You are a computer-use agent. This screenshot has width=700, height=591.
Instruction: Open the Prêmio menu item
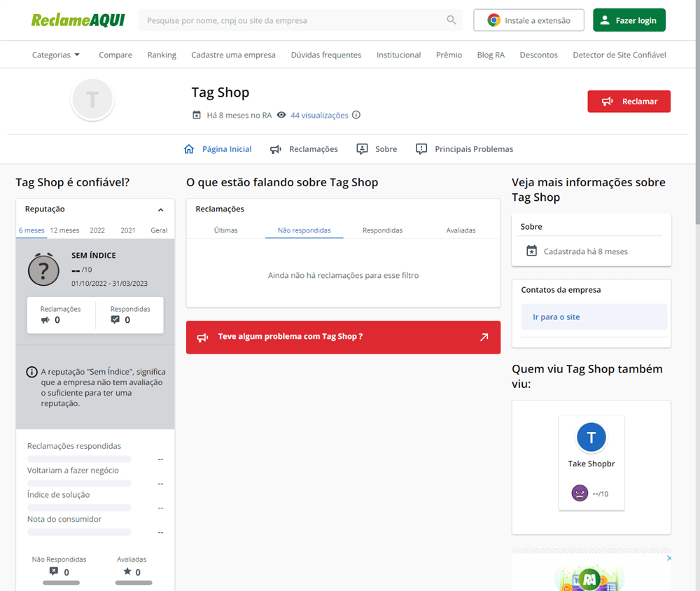pos(449,55)
